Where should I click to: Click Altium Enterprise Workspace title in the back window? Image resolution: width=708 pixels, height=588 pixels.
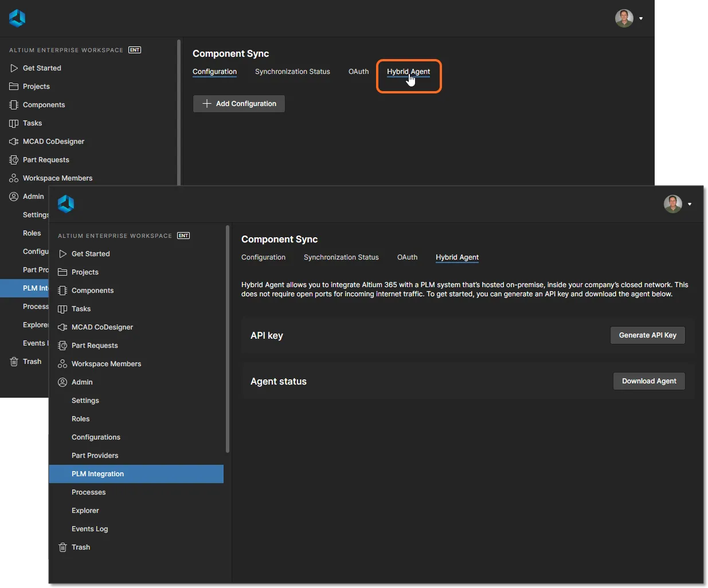[66, 50]
